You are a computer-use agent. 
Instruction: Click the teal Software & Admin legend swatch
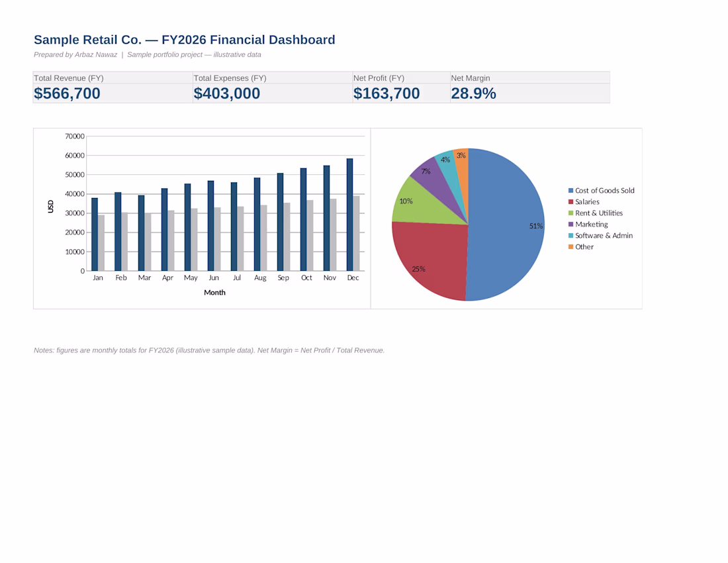coord(570,236)
